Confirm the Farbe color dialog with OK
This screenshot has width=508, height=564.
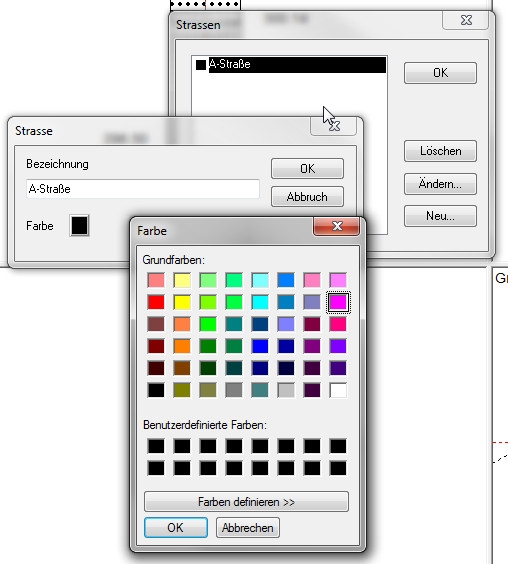(x=176, y=527)
